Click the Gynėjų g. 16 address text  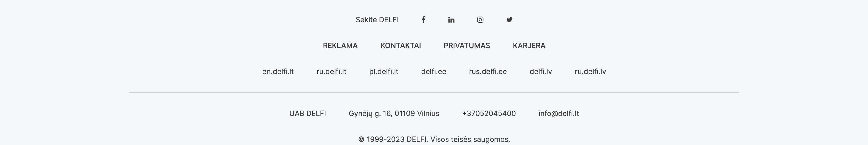tap(394, 113)
